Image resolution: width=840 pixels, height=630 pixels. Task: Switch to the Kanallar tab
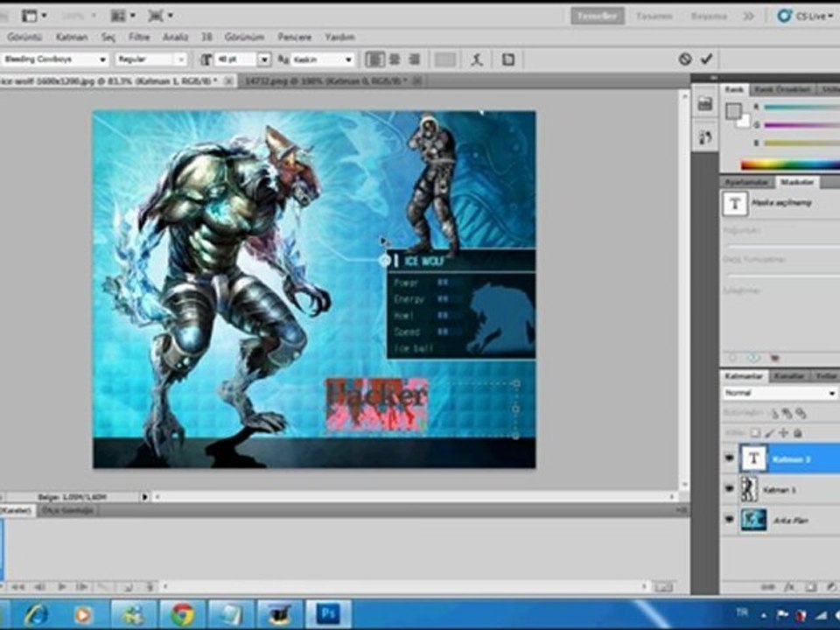pyautogui.click(x=788, y=376)
